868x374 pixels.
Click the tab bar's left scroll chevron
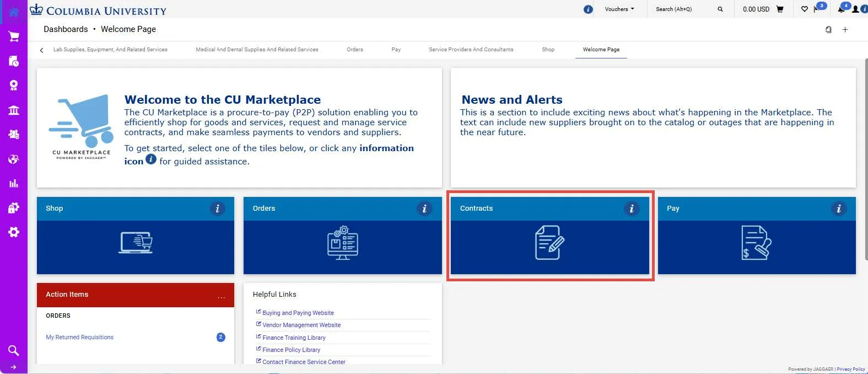click(x=41, y=50)
